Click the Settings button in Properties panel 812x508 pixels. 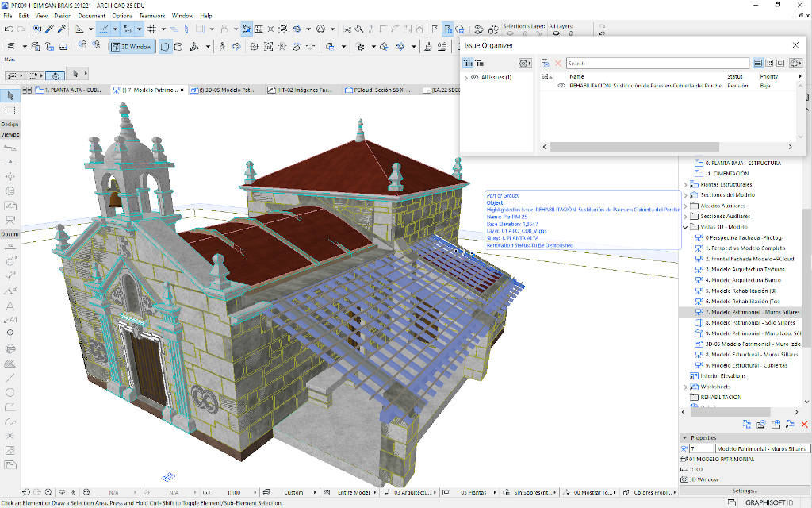pyautogui.click(x=744, y=491)
